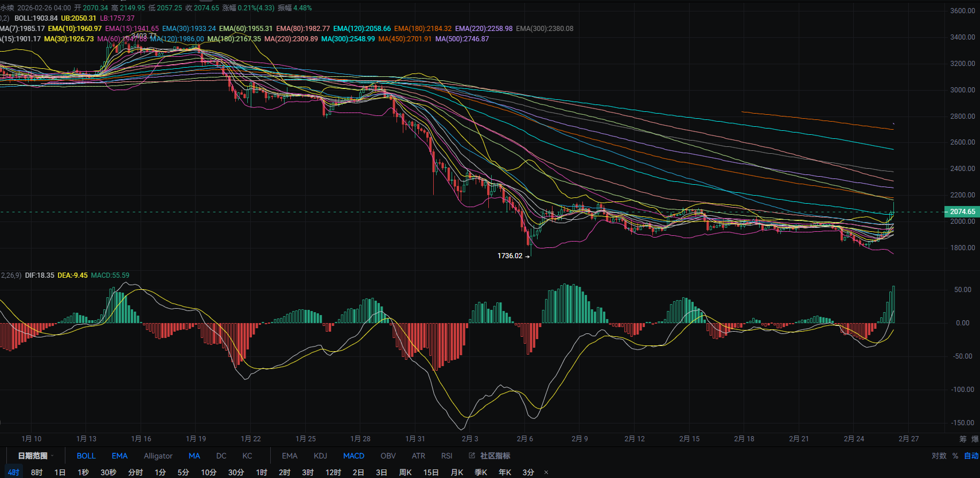Close the interval bar with the × icon
The height and width of the screenshot is (478, 980).
(546, 472)
